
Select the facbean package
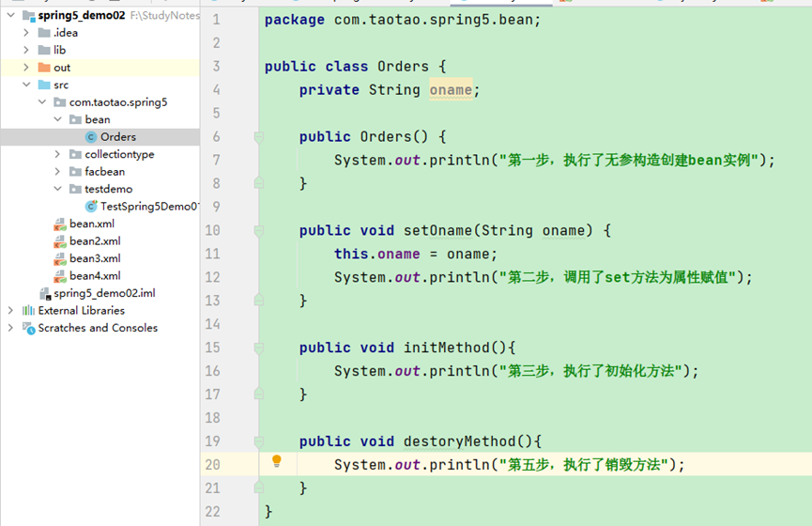[x=104, y=172]
